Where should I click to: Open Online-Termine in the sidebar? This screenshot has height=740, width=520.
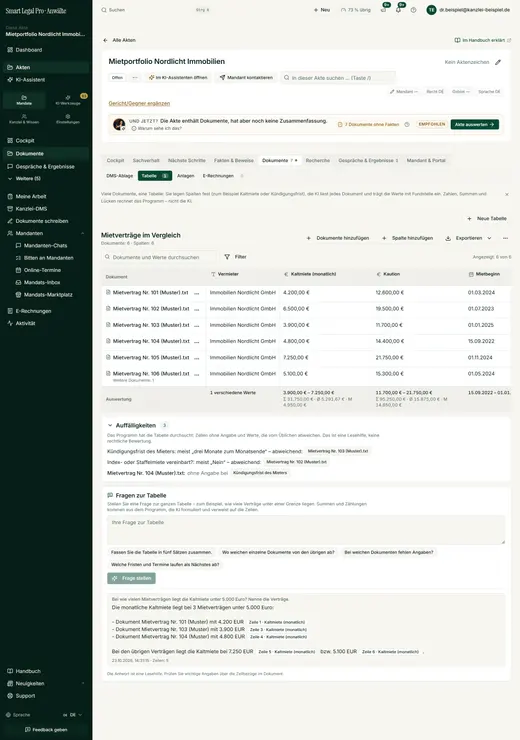(42, 270)
